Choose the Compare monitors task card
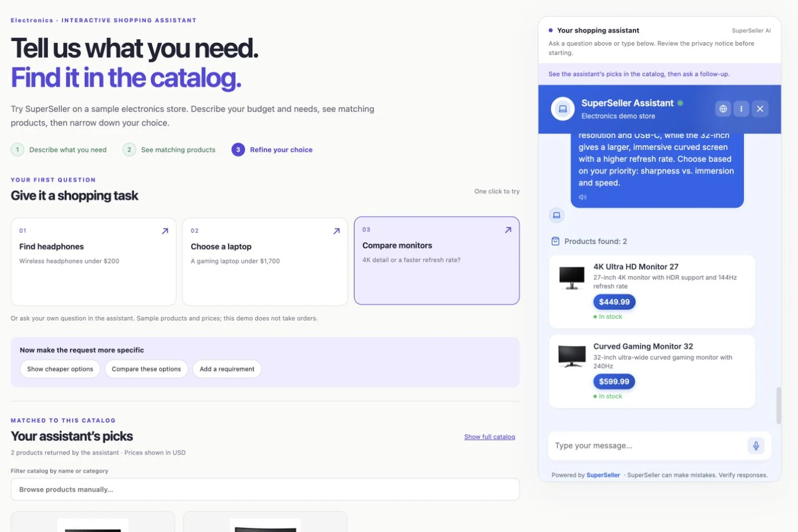798x532 pixels. (437, 260)
